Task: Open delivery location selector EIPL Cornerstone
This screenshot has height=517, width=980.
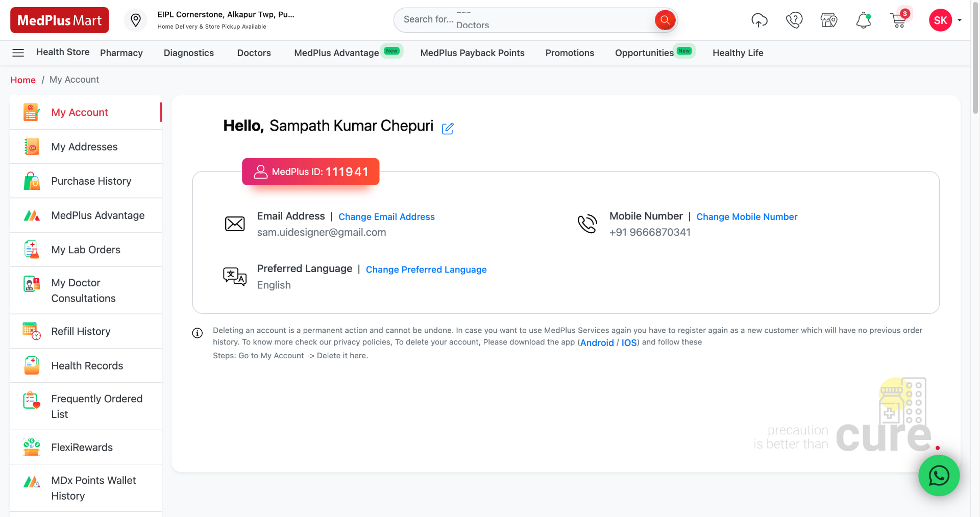Action: [226, 20]
